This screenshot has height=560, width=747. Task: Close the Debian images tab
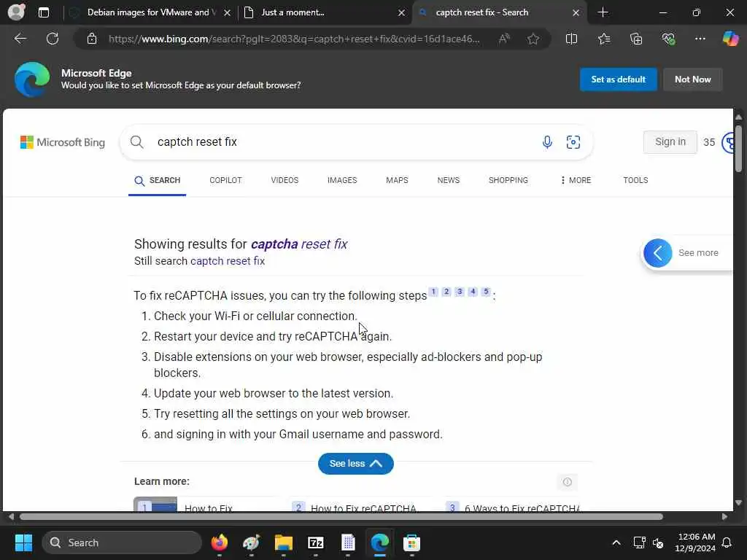pos(228,13)
